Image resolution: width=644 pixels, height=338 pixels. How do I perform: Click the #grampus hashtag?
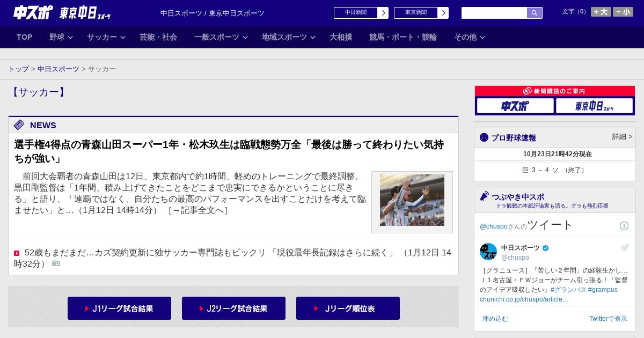603,290
